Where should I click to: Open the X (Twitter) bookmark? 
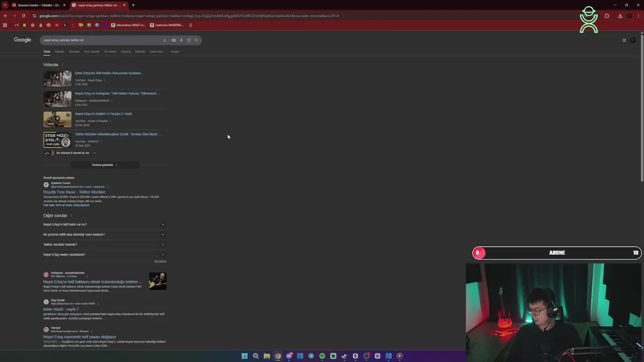point(65,25)
